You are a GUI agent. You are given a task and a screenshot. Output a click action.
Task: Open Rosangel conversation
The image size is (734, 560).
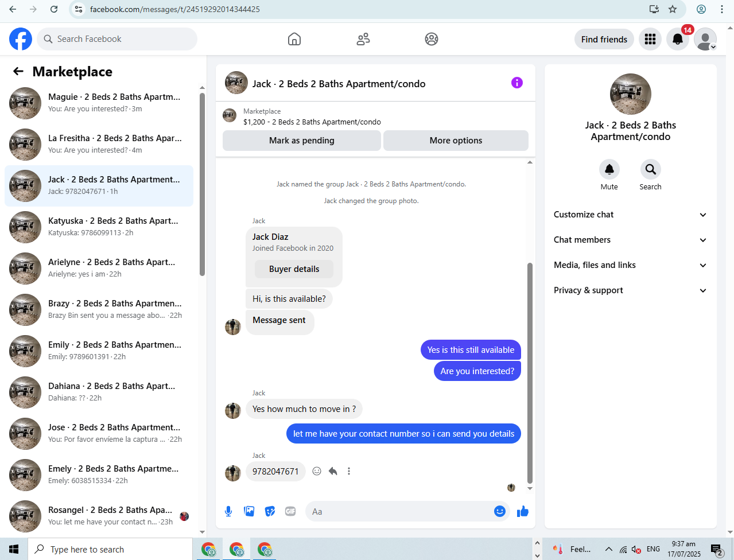coord(99,516)
